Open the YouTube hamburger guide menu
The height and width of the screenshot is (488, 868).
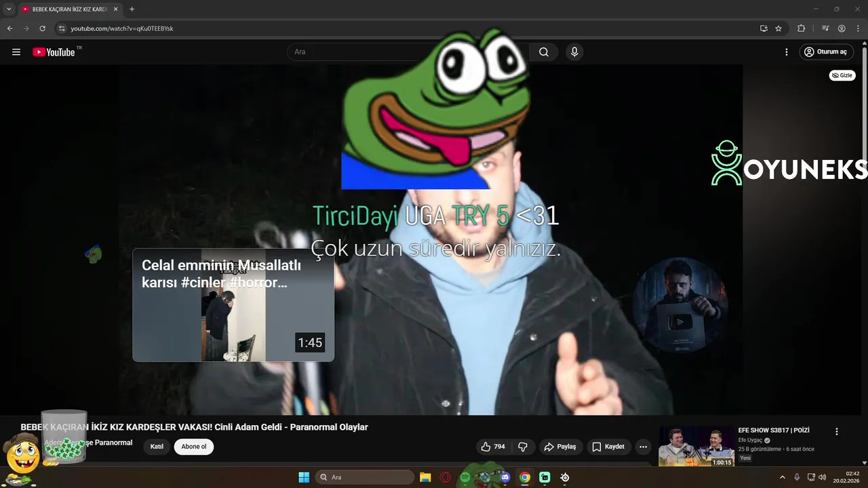(x=16, y=52)
